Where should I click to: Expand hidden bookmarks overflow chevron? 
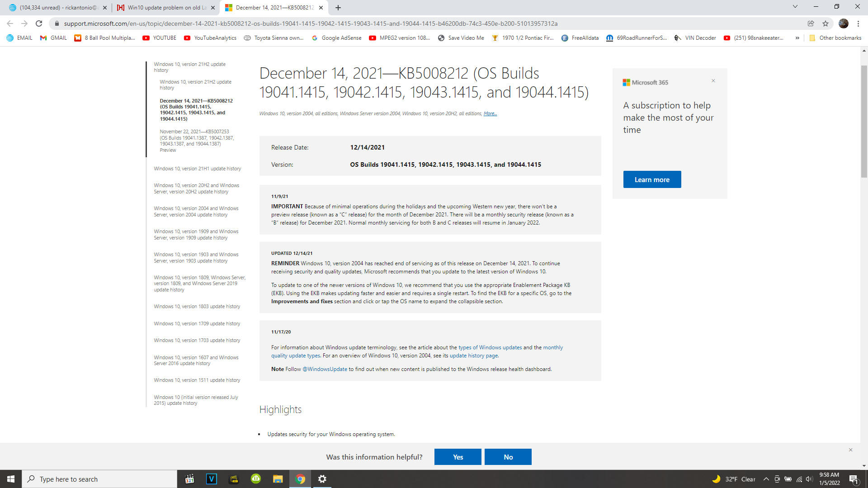pyautogui.click(x=797, y=38)
